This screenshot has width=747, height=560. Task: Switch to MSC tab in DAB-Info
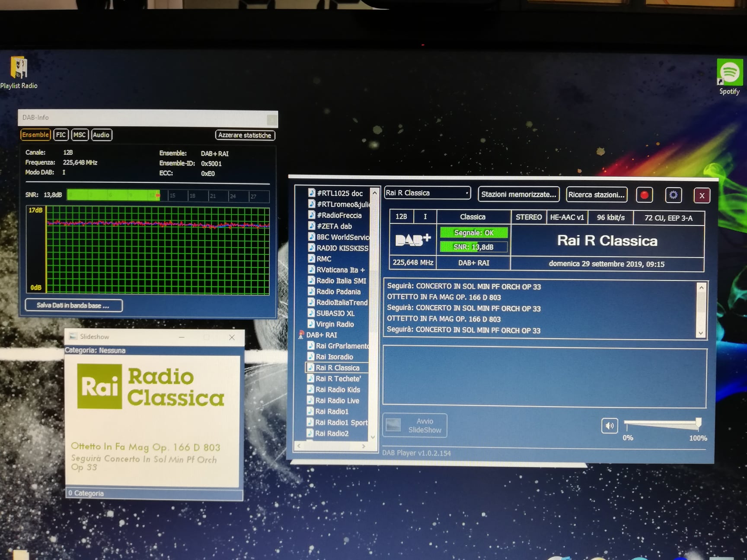tap(80, 135)
